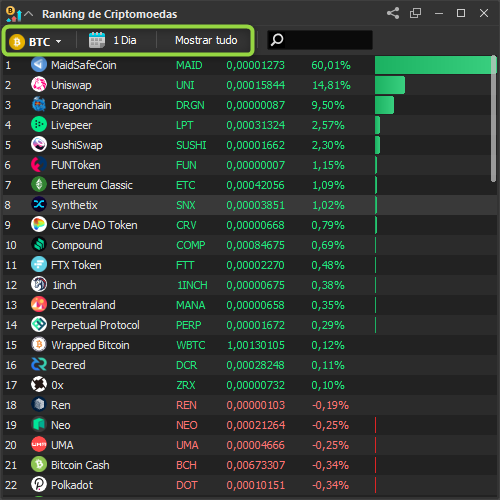The width and height of the screenshot is (500, 500).
Task: Click the WBTC price 1,00130105
Action: tap(256, 345)
